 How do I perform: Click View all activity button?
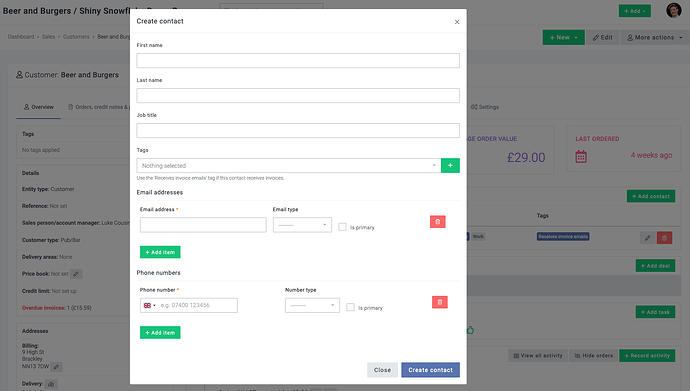pos(538,355)
